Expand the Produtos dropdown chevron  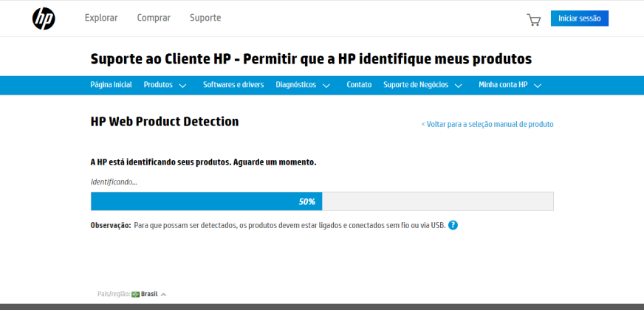click(x=182, y=86)
